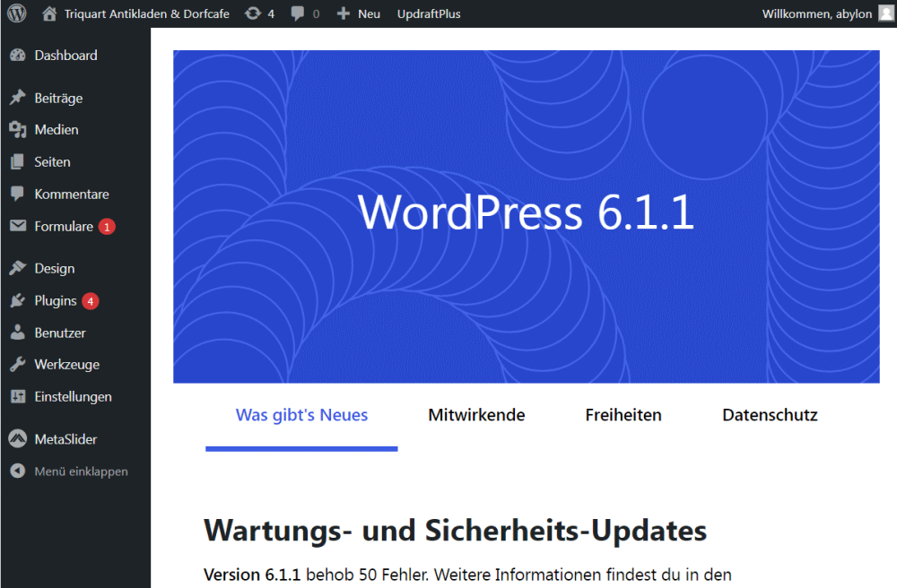Click the Design paintbrush icon
The image size is (897, 588).
click(18, 268)
